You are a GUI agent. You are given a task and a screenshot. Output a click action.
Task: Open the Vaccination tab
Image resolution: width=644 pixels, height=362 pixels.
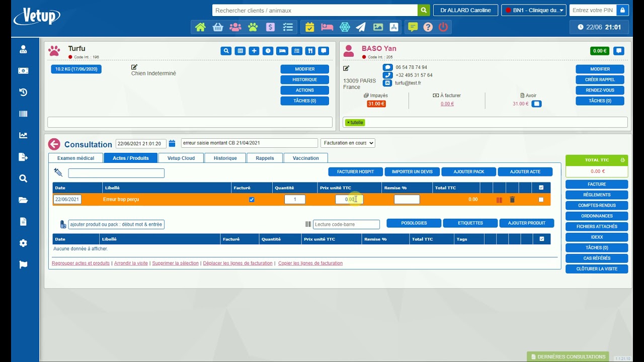(x=305, y=158)
